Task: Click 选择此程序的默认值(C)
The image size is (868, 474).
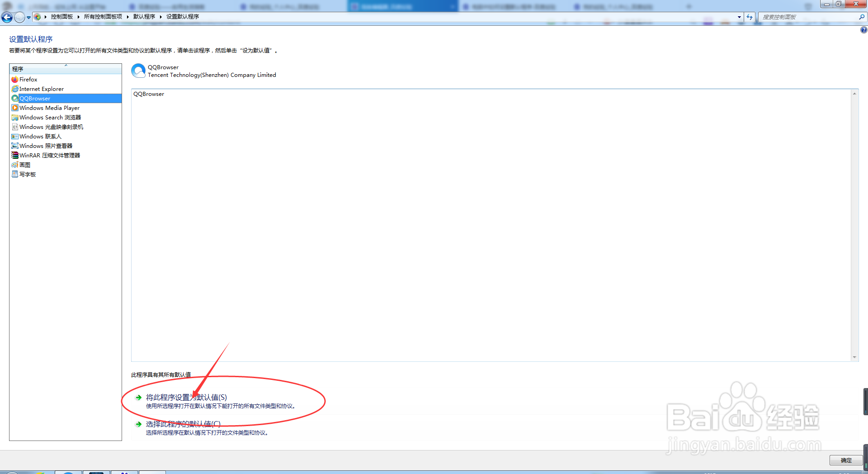Action: click(183, 424)
